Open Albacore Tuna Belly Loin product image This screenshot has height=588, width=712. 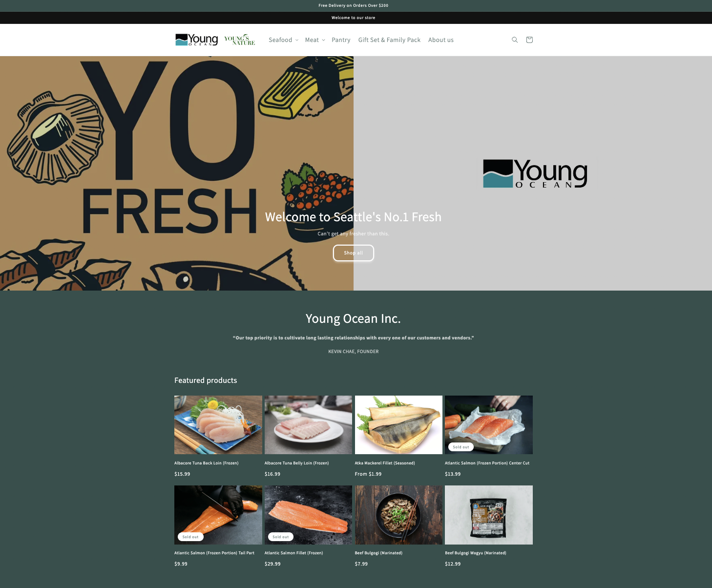pyautogui.click(x=308, y=425)
